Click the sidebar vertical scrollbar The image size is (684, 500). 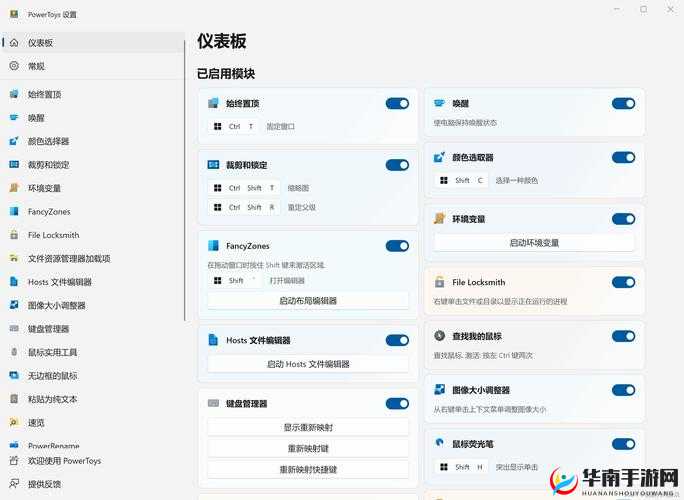(x=185, y=181)
